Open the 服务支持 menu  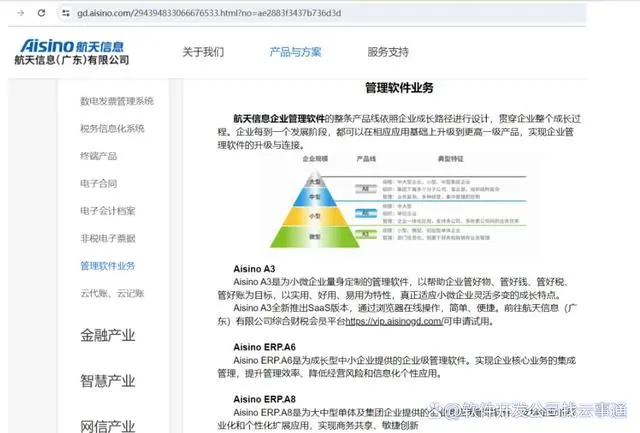point(388,52)
